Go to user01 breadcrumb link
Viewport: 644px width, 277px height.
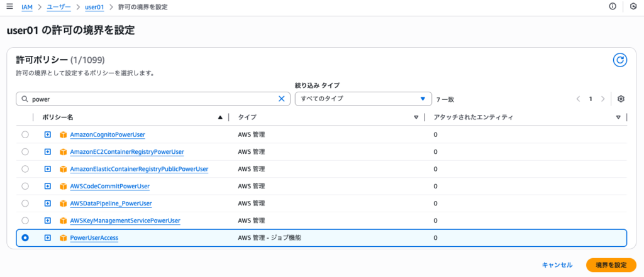(95, 6)
